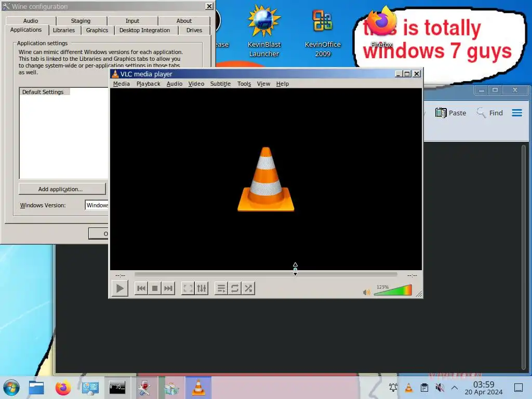Open the VLC Subtitle menu
The height and width of the screenshot is (399, 532).
click(220, 84)
